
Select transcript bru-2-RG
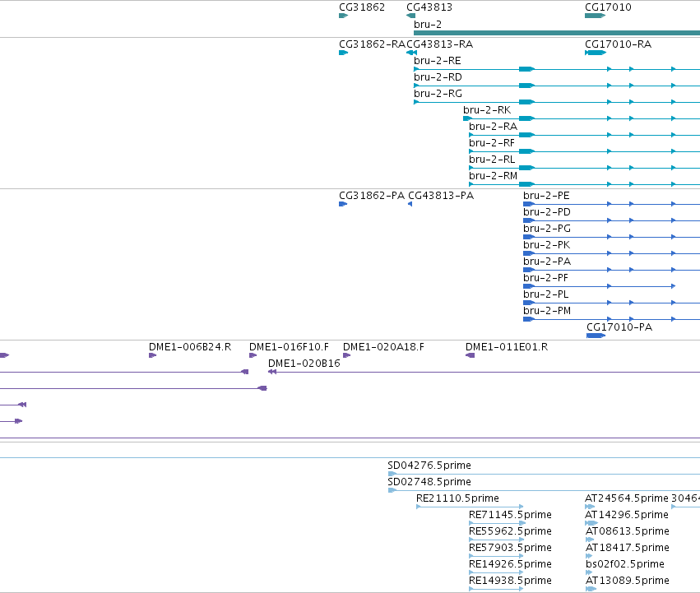pos(438,94)
